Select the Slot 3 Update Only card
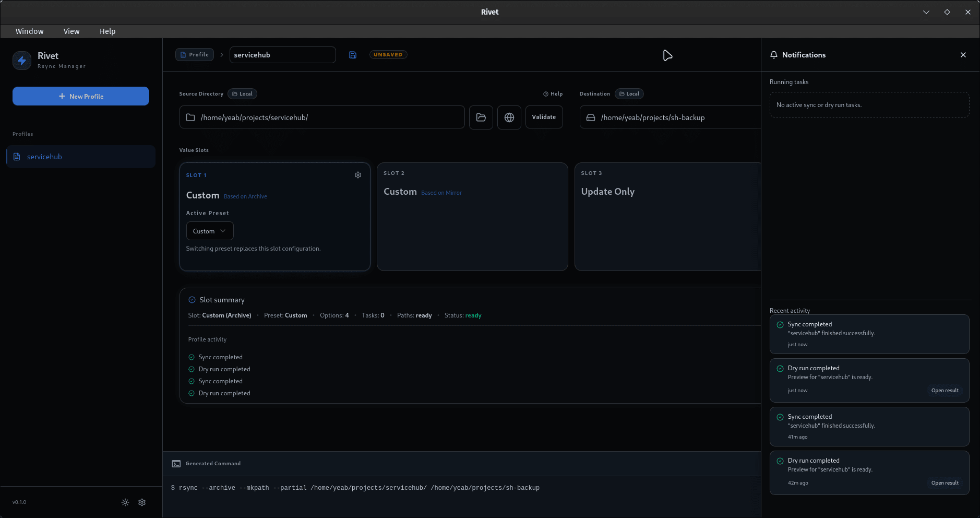This screenshot has height=518, width=980. (668, 217)
